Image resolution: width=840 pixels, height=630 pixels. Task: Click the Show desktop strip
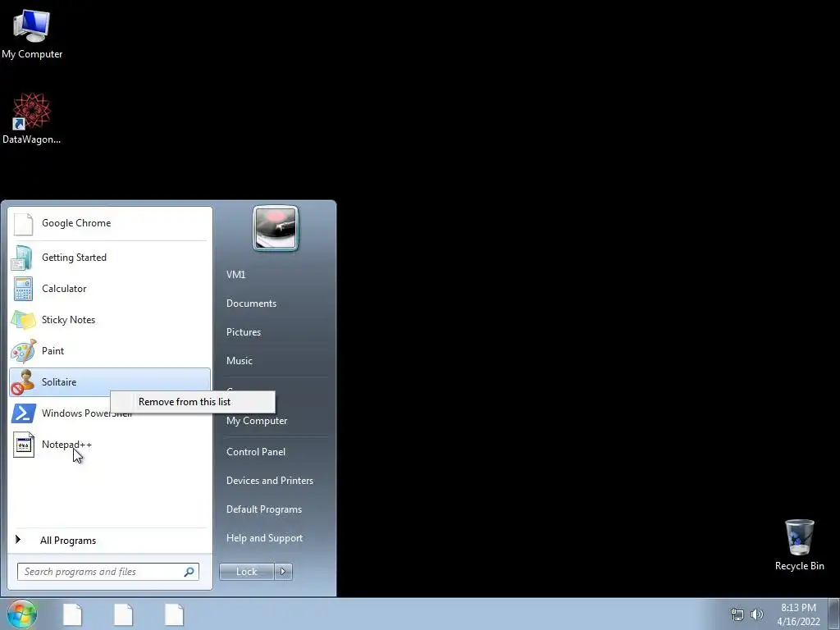coord(834,614)
